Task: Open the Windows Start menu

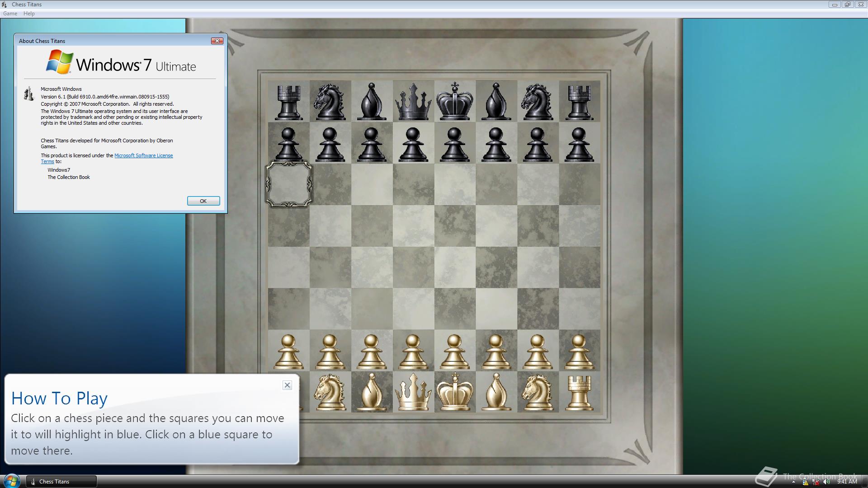Action: (x=11, y=481)
